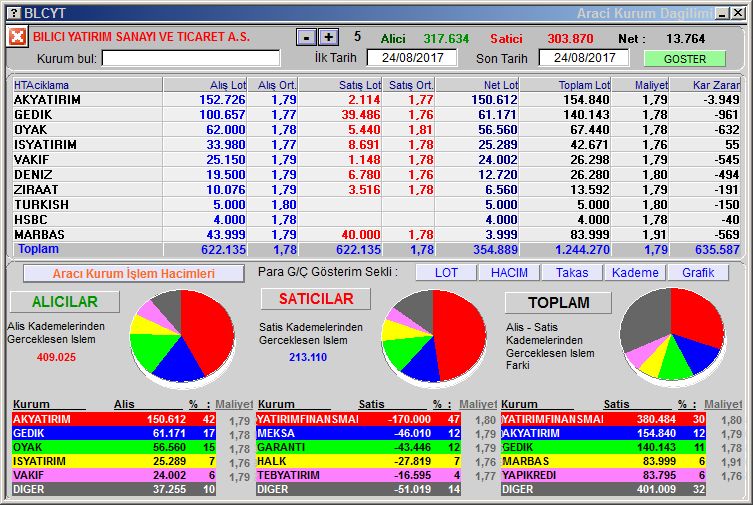Click gray DIGER -51.019 sellers row
Viewport: 753px width, 505px height.
pos(358,489)
